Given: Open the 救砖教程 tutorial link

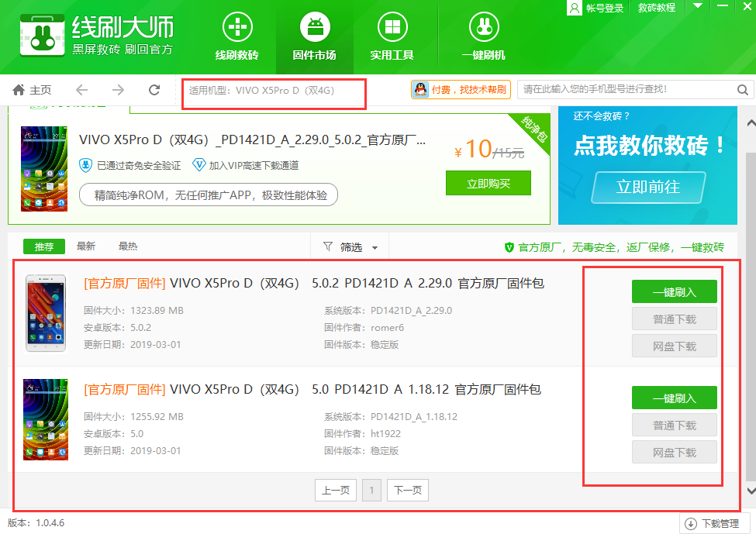Looking at the screenshot, I should point(656,8).
